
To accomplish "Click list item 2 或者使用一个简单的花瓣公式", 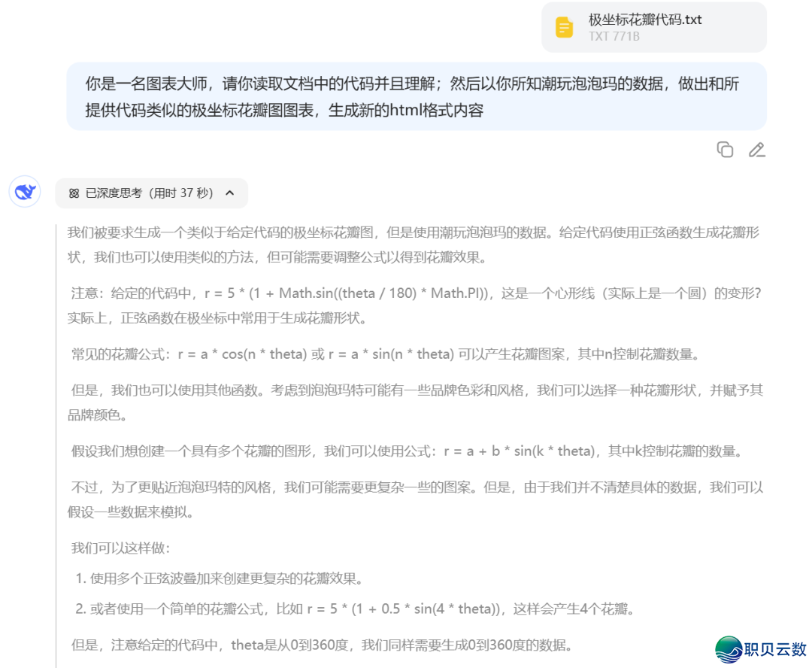I will click(355, 609).
